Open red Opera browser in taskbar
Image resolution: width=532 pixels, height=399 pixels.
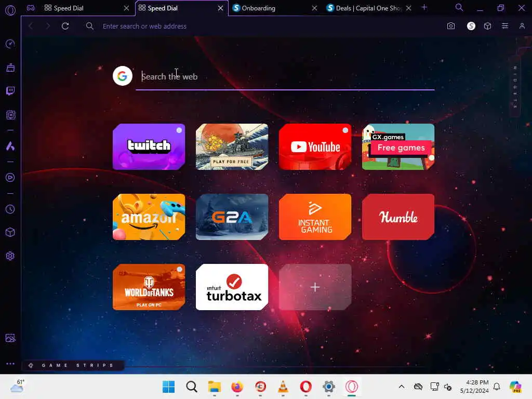[x=305, y=387]
